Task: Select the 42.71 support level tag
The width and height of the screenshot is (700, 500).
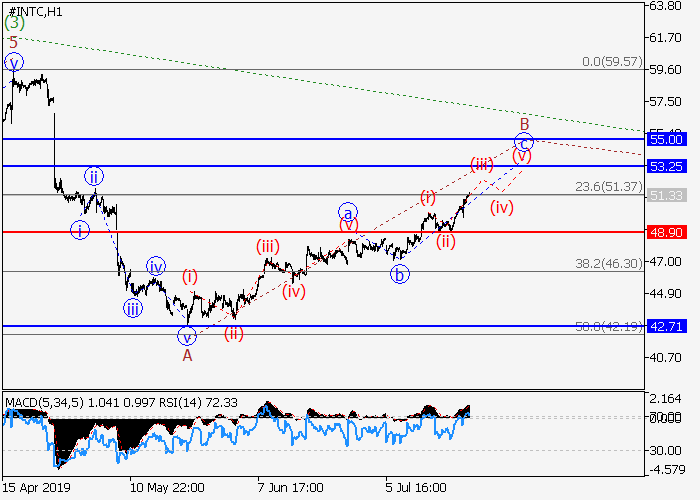Action: click(x=665, y=326)
